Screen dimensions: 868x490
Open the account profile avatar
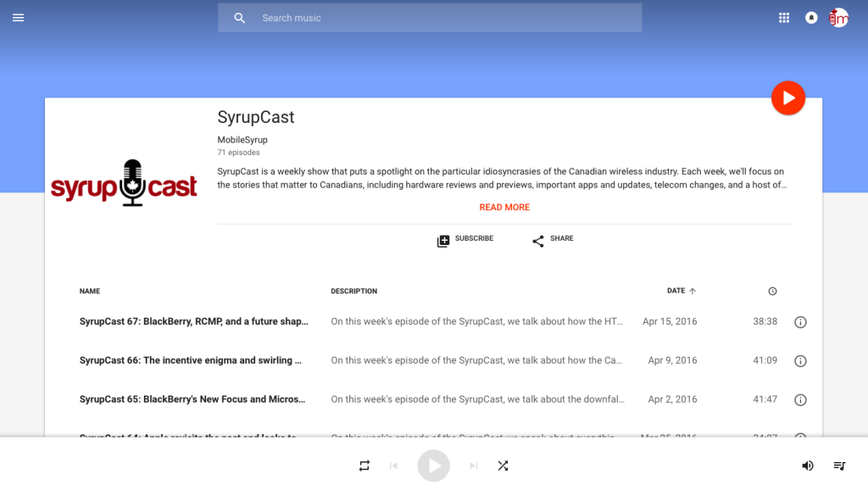point(838,18)
